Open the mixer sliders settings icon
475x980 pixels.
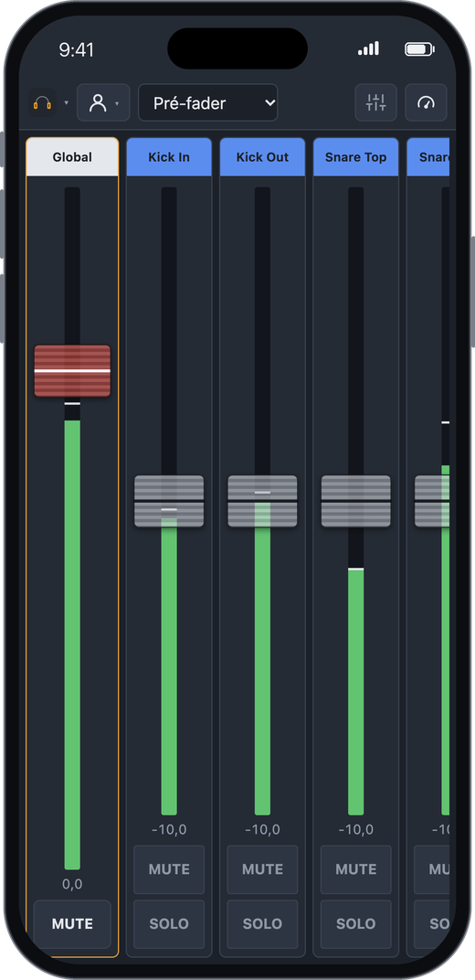(375, 102)
